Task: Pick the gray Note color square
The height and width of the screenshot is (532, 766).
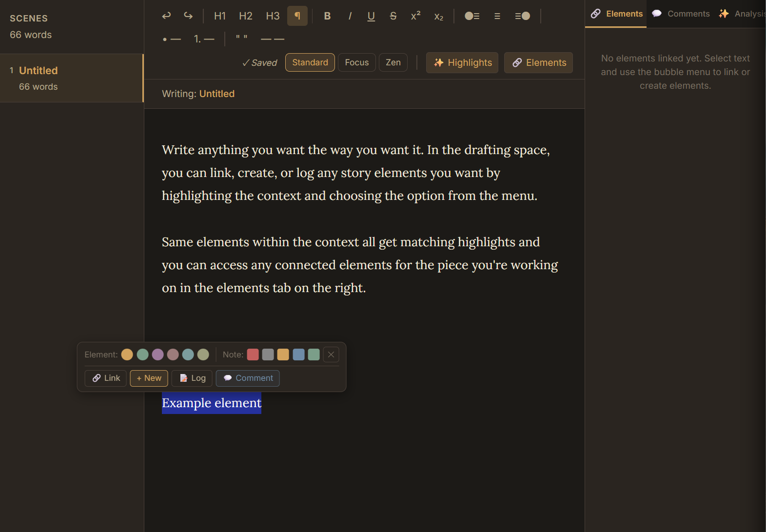Action: [x=268, y=355]
